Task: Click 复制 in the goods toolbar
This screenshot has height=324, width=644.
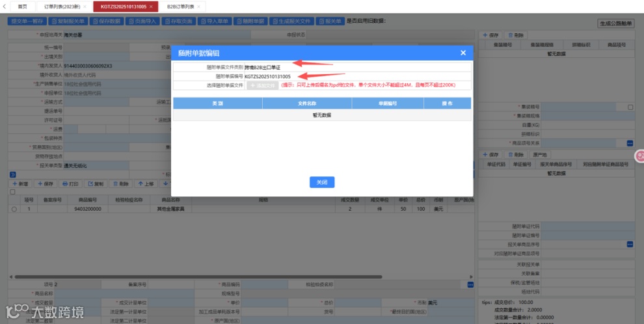Action: pyautogui.click(x=96, y=184)
